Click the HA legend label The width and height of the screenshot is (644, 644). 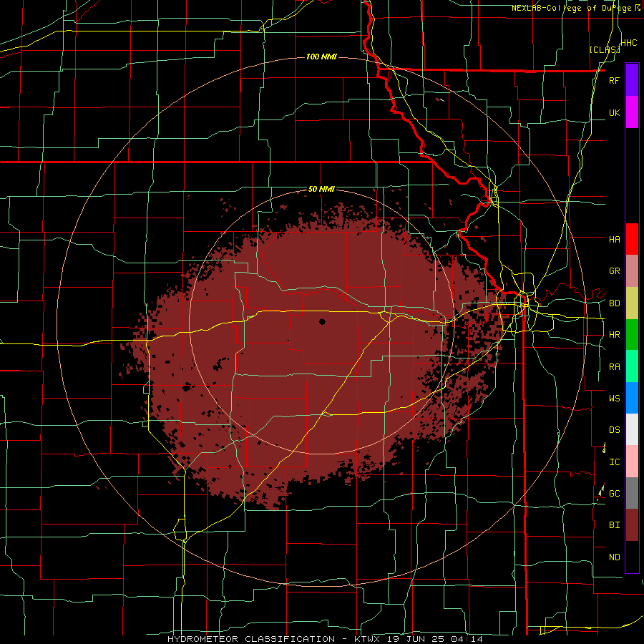click(614, 239)
